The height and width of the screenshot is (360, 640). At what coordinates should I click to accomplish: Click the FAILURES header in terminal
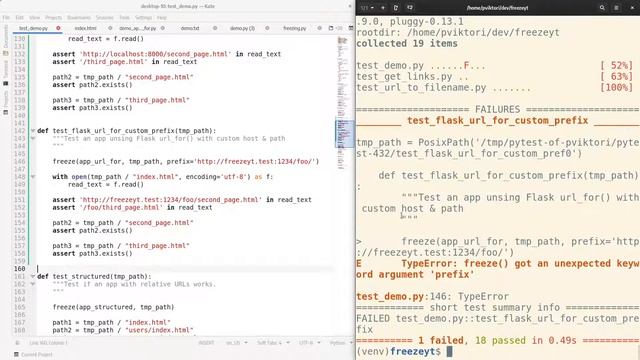click(498, 109)
